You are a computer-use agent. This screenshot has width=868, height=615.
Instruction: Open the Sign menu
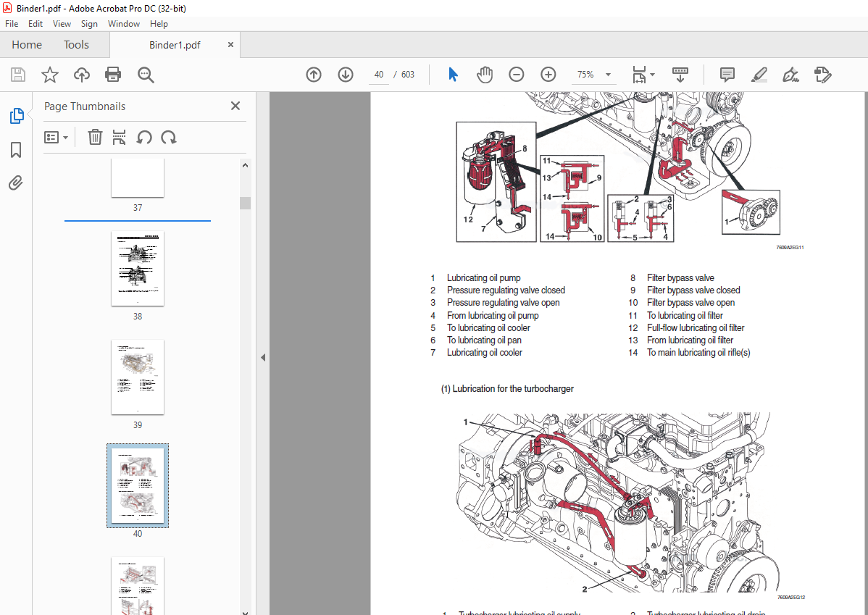(89, 24)
